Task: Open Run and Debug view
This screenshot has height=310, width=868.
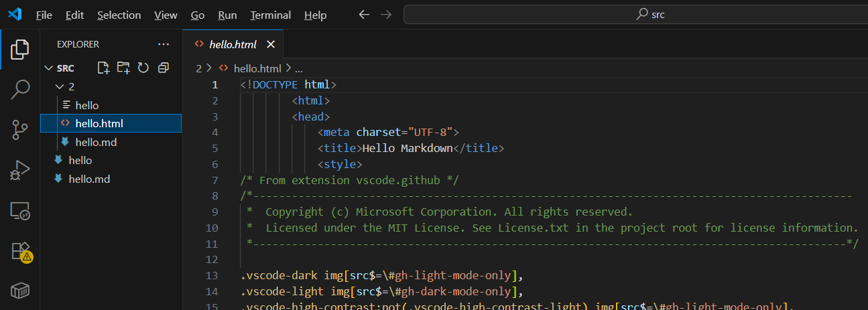Action: coord(20,170)
